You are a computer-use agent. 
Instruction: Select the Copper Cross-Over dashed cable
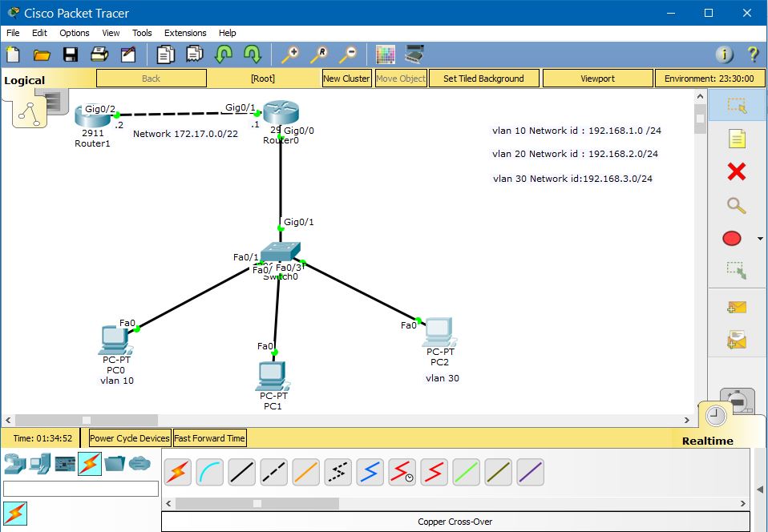pos(274,472)
